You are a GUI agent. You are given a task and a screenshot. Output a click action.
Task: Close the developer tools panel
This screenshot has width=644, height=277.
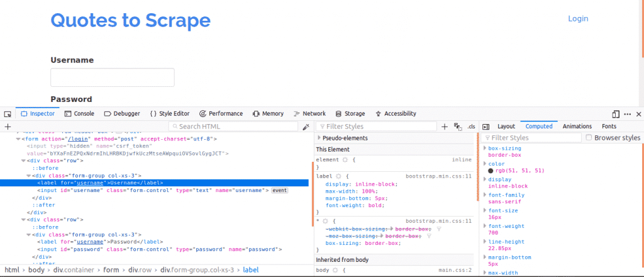click(x=639, y=114)
